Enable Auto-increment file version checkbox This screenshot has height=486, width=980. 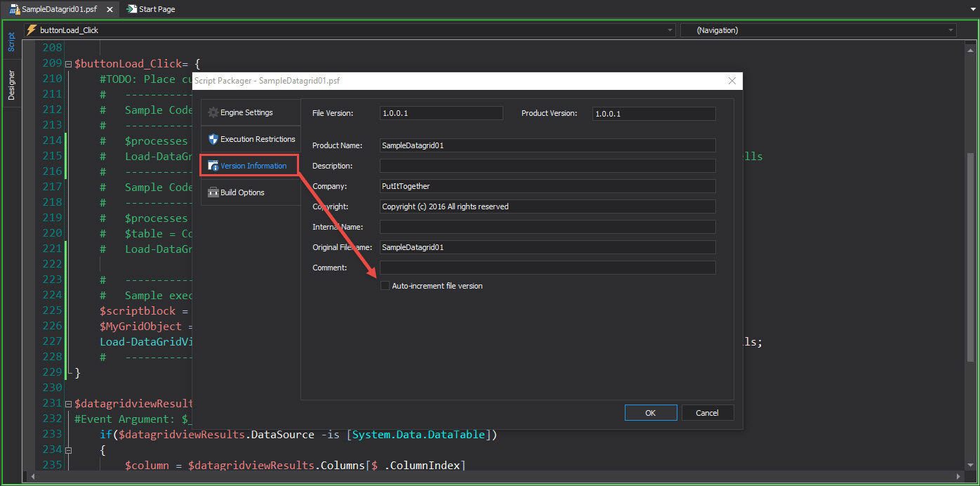385,286
